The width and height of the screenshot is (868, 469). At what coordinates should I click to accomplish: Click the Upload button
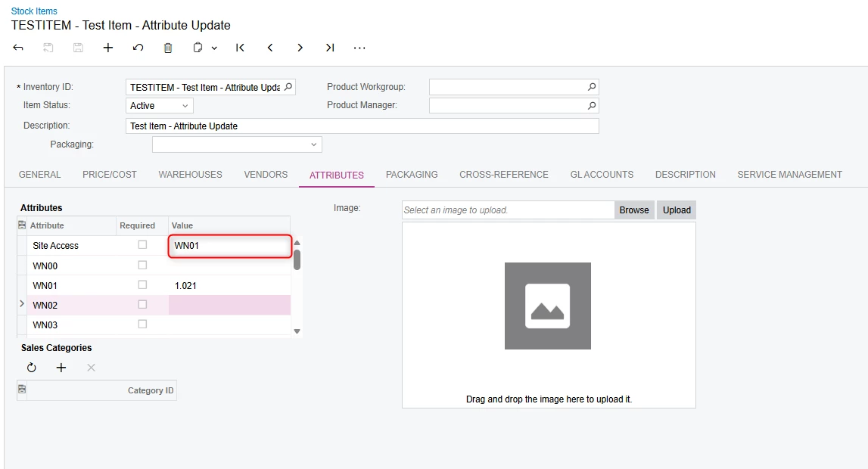677,210
